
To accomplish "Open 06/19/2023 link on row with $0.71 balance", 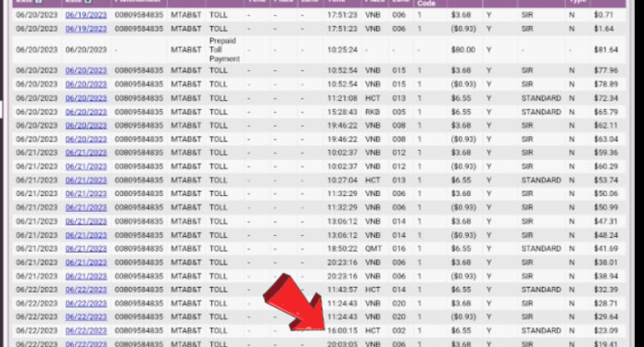I will 86,15.
